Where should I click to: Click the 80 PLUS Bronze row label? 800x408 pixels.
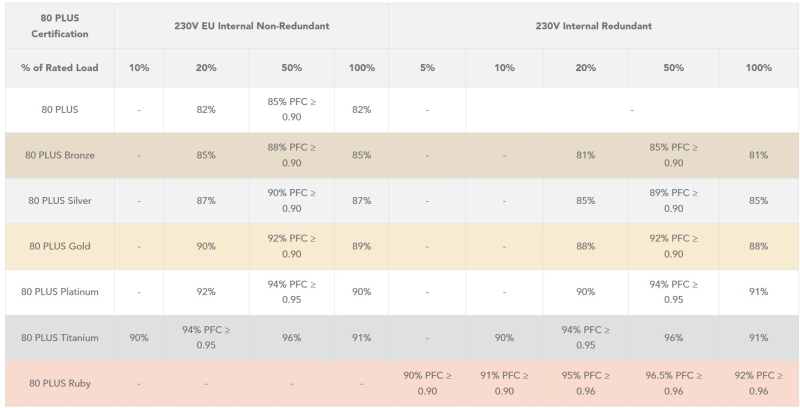57,155
